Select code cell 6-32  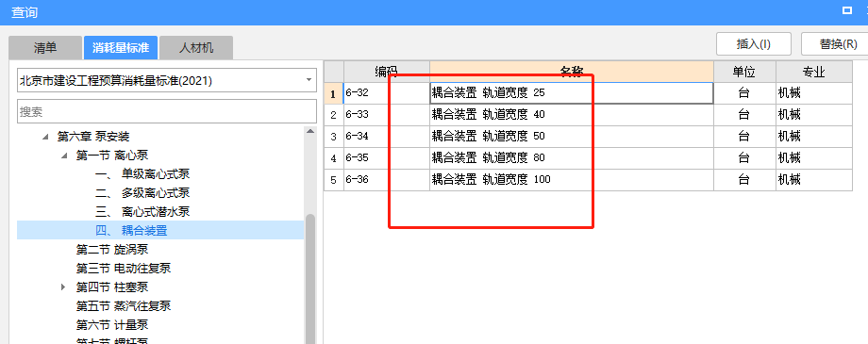pyautogui.click(x=387, y=93)
